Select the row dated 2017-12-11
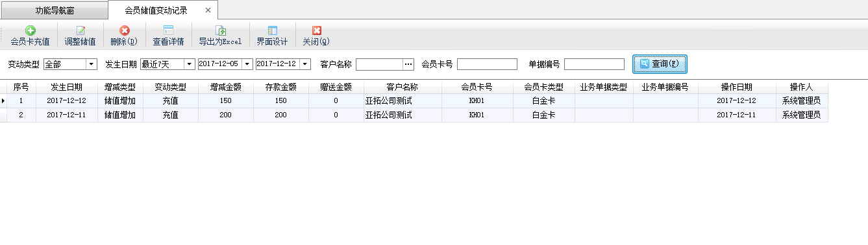Viewport: 868px width, 245px height. 414,115
